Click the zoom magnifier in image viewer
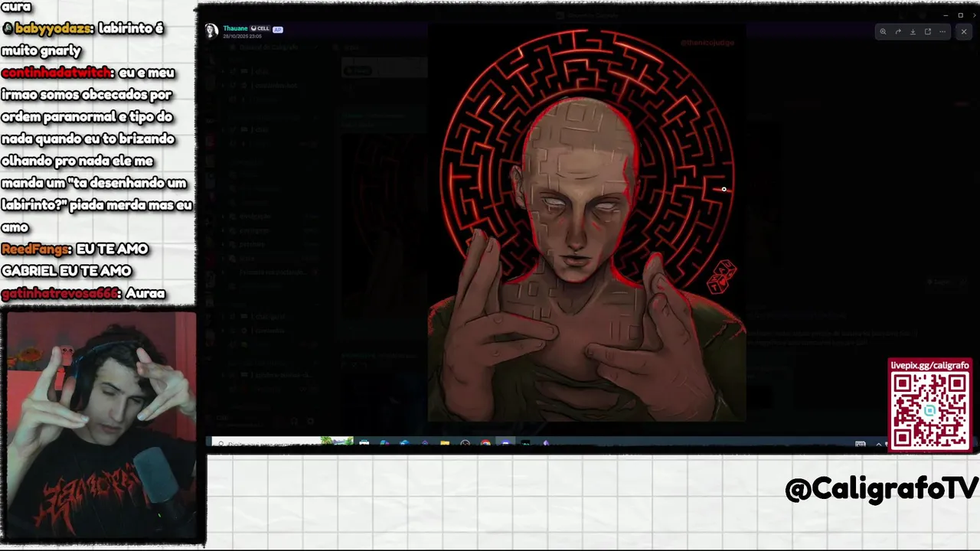980x551 pixels. click(x=883, y=31)
